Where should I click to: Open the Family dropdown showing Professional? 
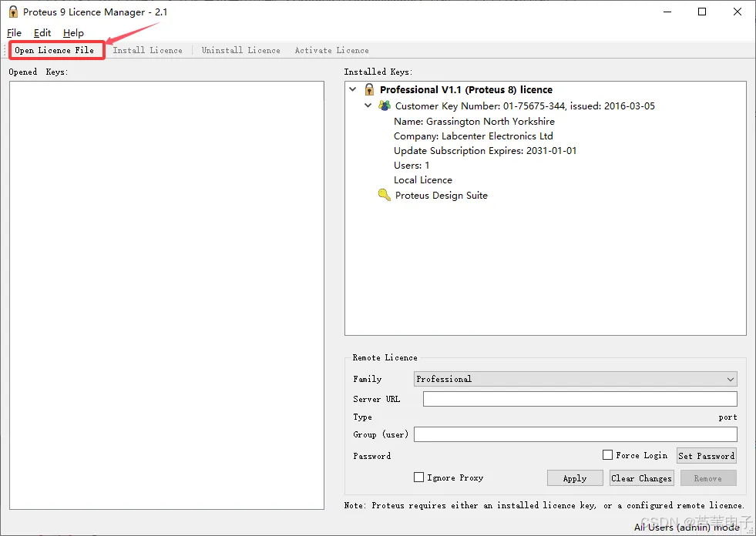pos(575,379)
